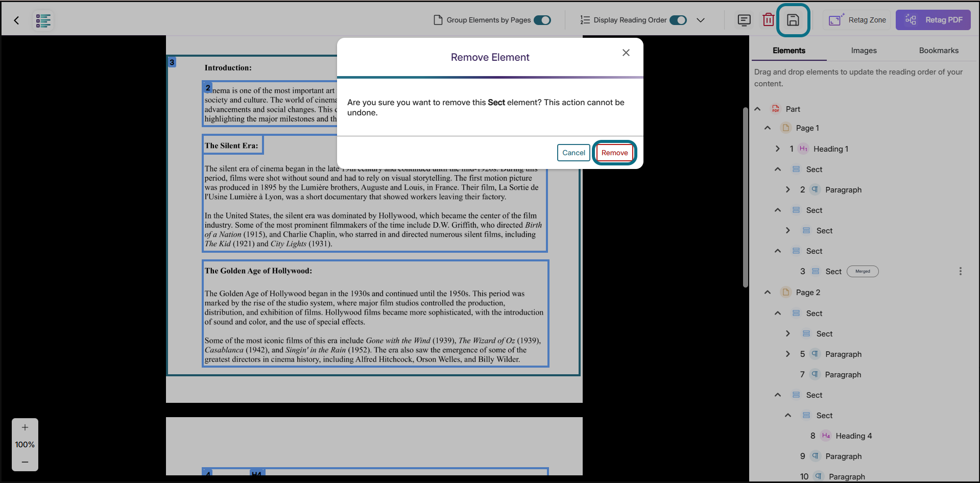Click 'The Silent Era:' heading zone

tap(232, 146)
